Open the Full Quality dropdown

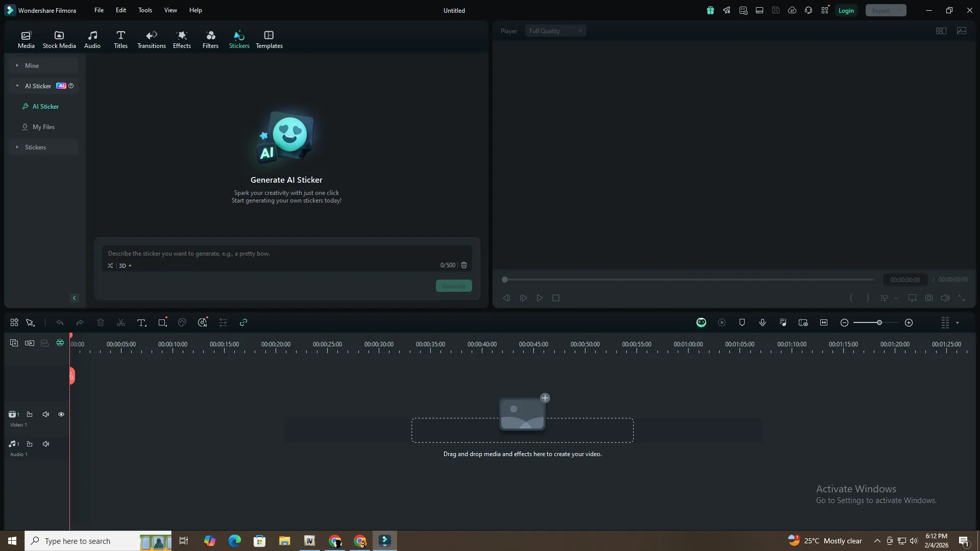555,31
